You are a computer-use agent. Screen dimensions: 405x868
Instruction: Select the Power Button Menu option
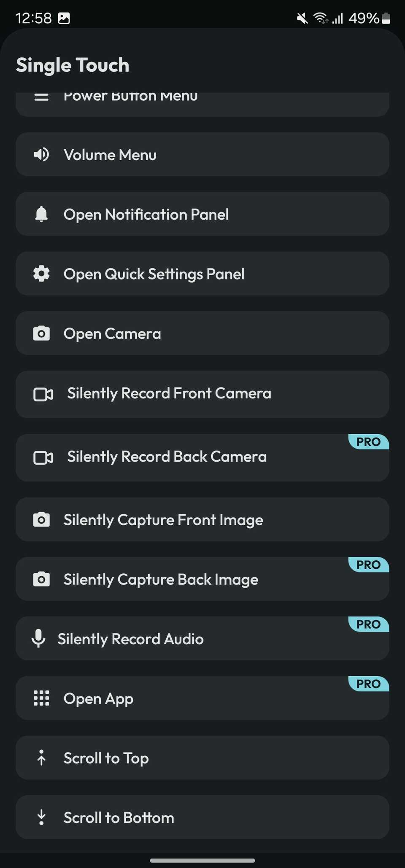(131, 98)
